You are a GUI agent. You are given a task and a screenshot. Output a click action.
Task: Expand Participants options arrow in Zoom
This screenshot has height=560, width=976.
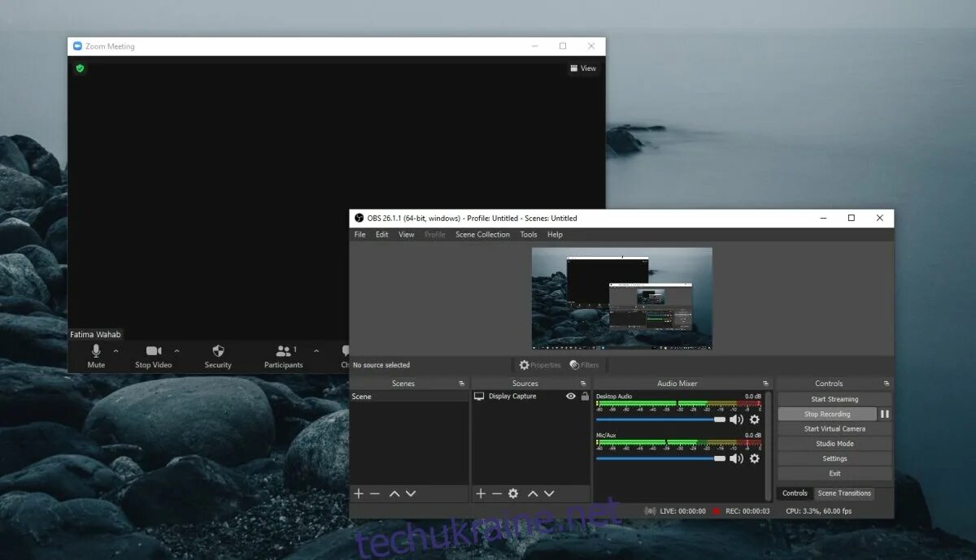(316, 351)
